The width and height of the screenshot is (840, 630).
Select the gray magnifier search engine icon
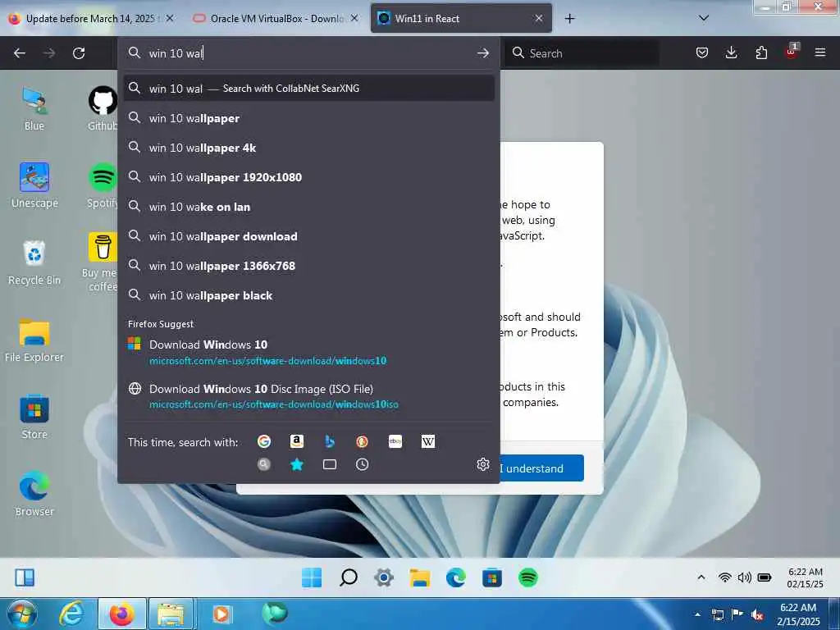[x=263, y=464]
